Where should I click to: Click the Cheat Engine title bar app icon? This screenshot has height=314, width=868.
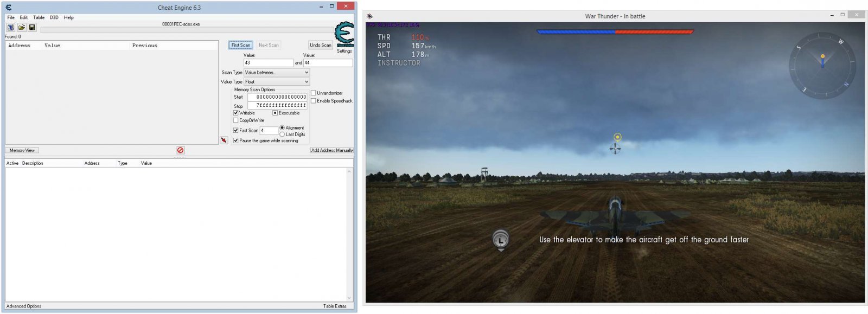8,8
